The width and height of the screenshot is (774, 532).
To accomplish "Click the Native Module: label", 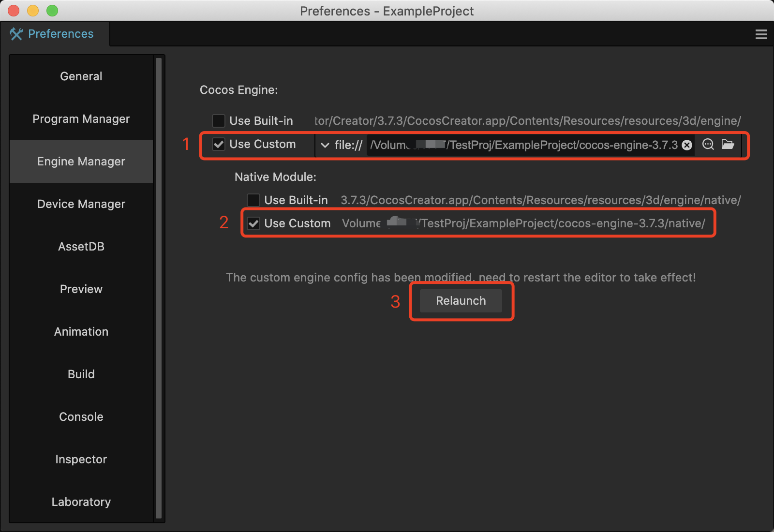I will (x=275, y=177).
